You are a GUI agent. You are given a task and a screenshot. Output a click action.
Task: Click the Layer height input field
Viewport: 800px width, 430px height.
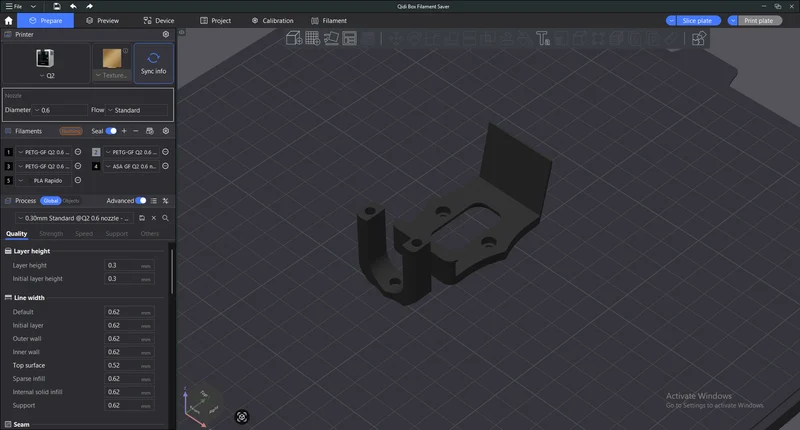[129, 265]
